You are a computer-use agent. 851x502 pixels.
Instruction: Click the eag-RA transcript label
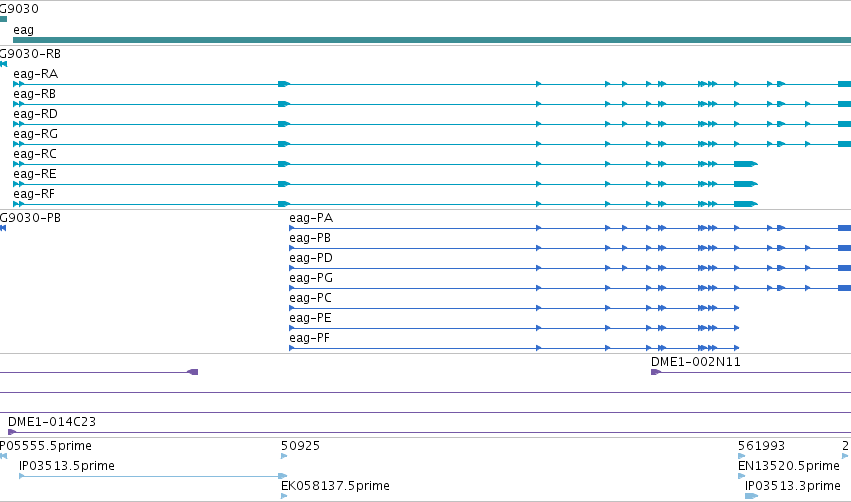tap(35, 74)
